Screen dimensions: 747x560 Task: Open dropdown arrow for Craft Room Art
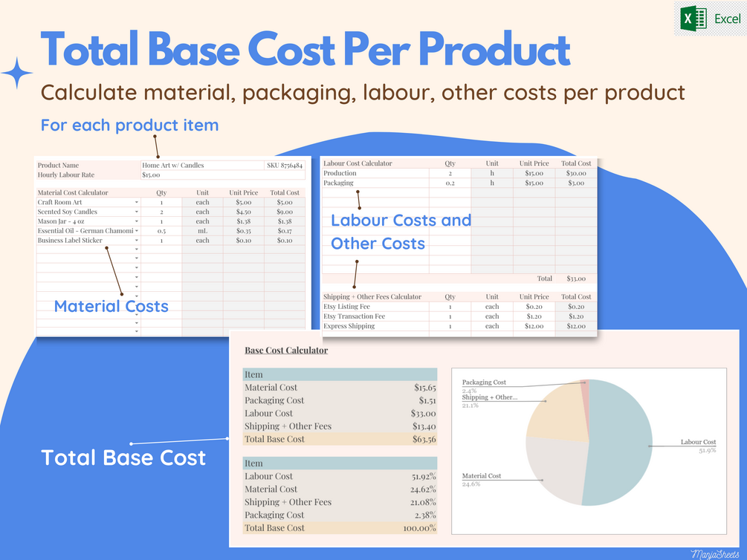click(137, 202)
